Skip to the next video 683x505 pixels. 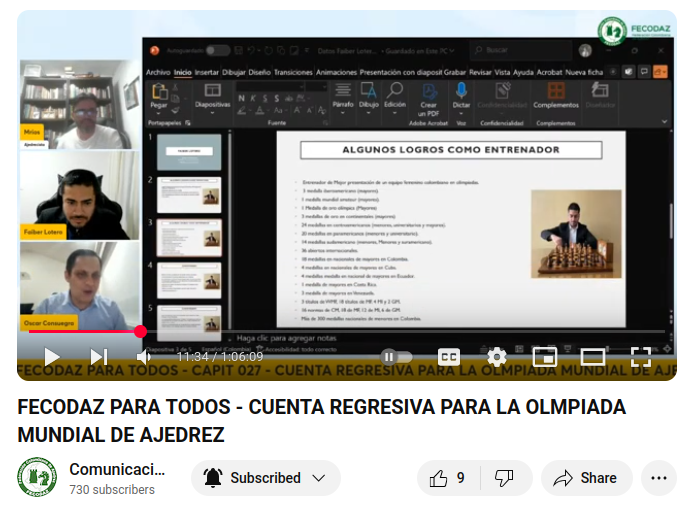(98, 357)
